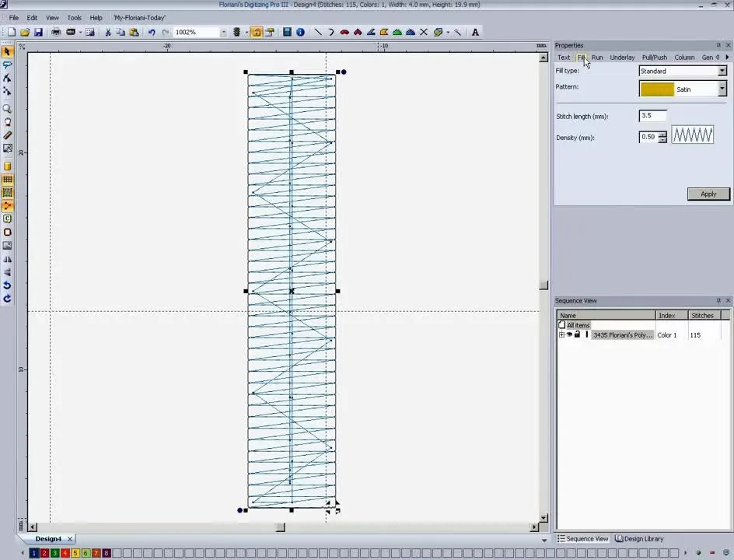Create a new design file
The height and width of the screenshot is (560, 734).
tap(12, 33)
